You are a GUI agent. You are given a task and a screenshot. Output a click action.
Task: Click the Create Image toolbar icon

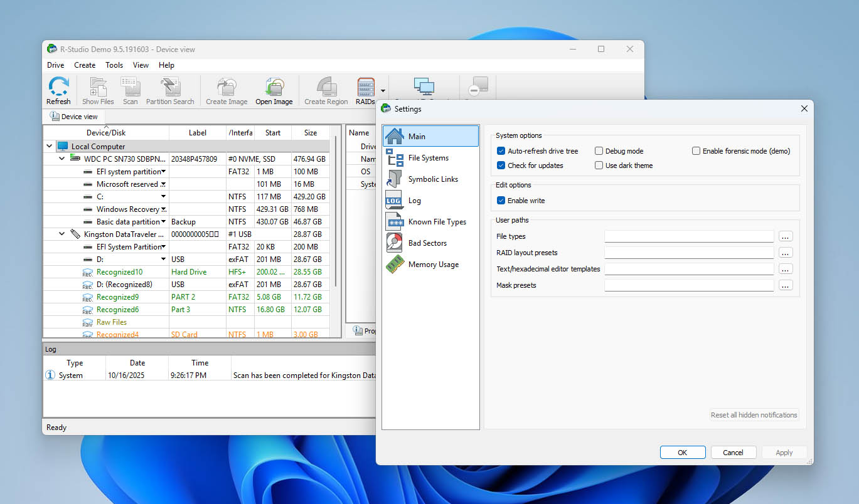tap(226, 90)
